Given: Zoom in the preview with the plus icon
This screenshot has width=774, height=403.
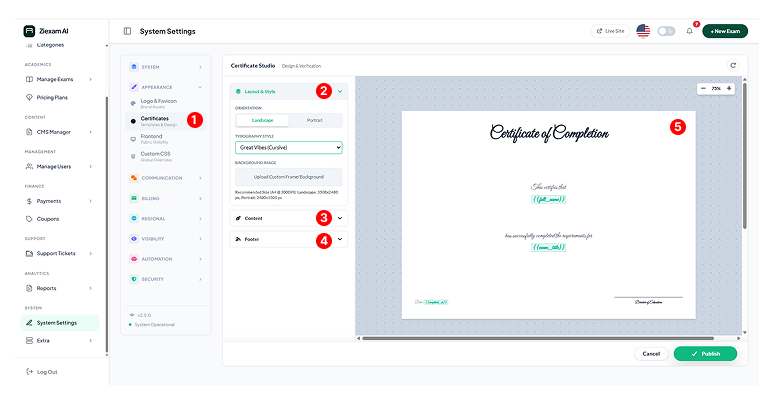Looking at the screenshot, I should (729, 89).
